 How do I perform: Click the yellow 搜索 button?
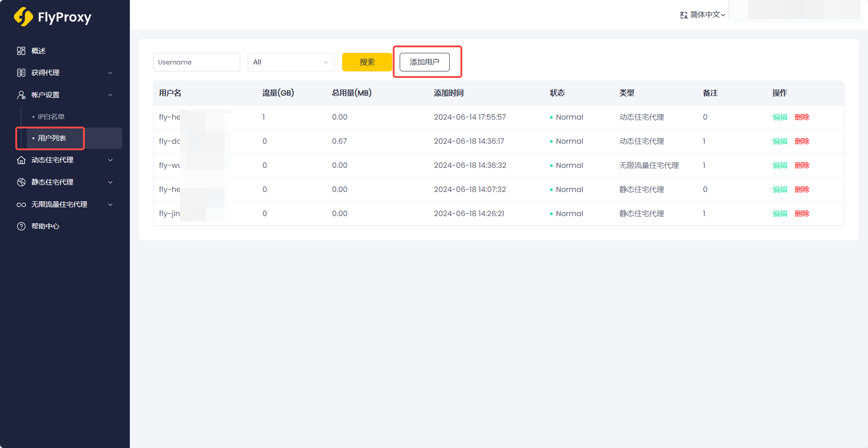pyautogui.click(x=367, y=62)
